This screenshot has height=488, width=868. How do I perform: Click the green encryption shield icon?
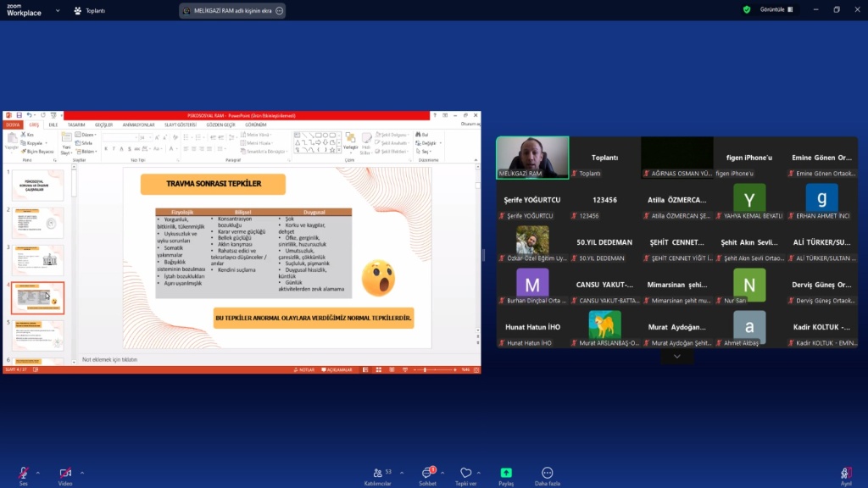click(x=747, y=9)
